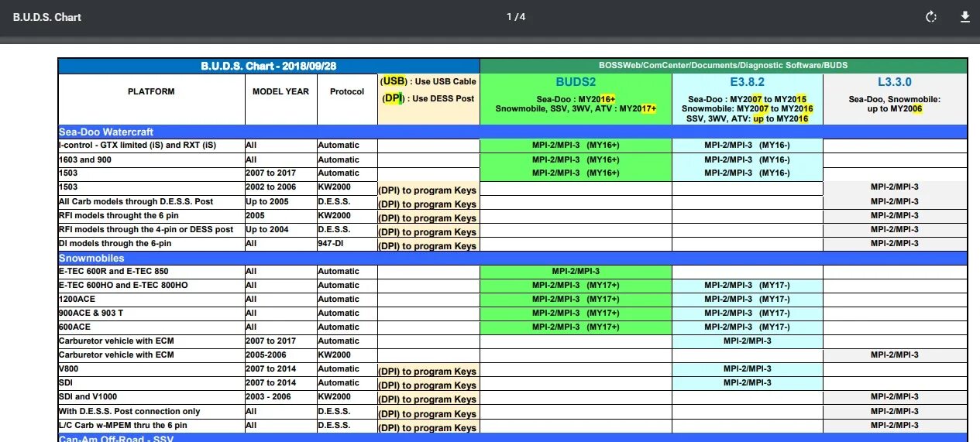Select the 'B.U.D.S. Chart - 2018/09/28' table header

coord(269,66)
